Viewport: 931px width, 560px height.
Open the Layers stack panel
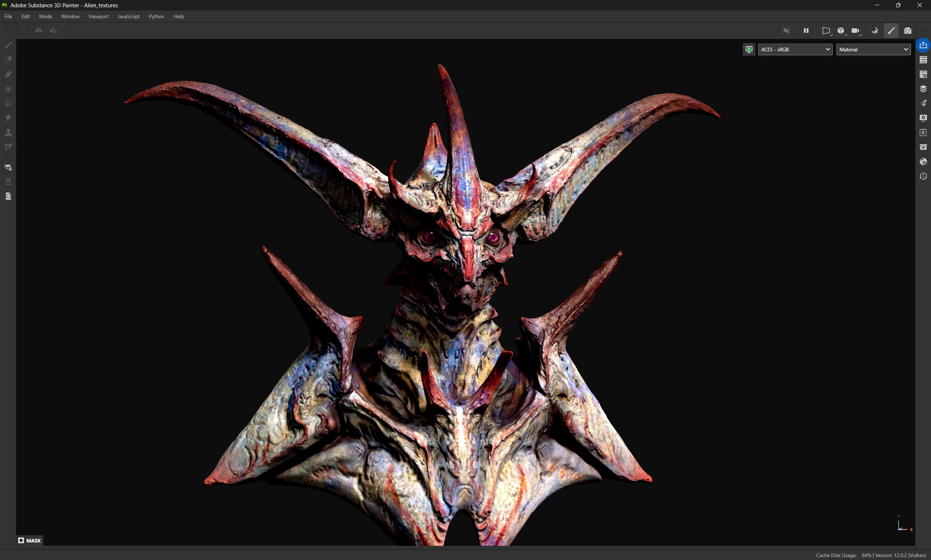pos(923,89)
